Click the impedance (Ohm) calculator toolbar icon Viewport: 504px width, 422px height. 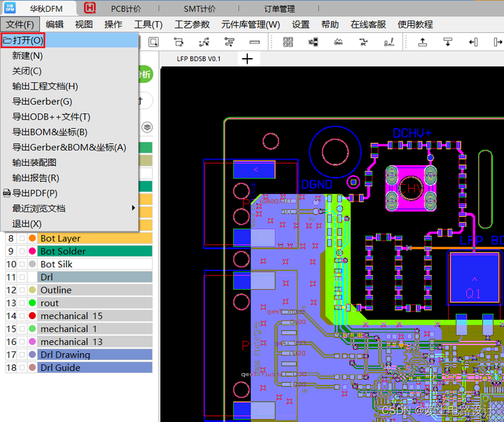(x=338, y=42)
